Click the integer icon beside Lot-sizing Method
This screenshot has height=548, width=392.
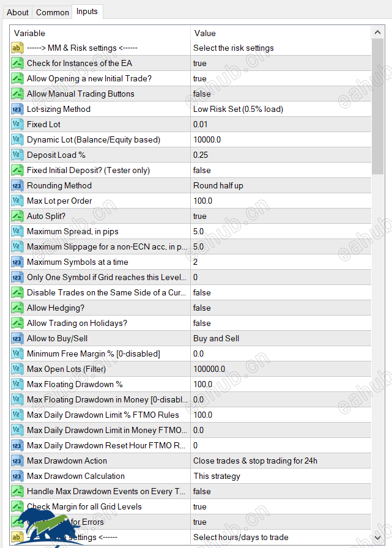tap(17, 109)
